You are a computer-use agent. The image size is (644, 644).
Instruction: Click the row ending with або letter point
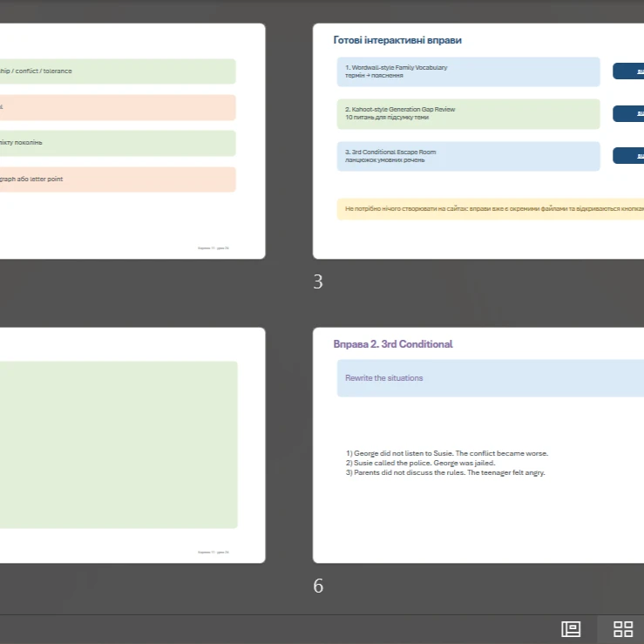[118, 179]
